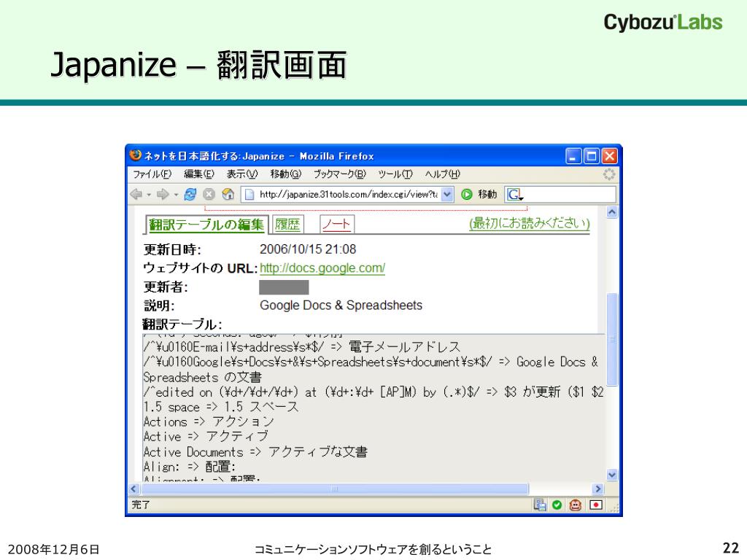The image size is (747, 560).
Task: Open the ブックマーク(B) menu
Action: 339,174
